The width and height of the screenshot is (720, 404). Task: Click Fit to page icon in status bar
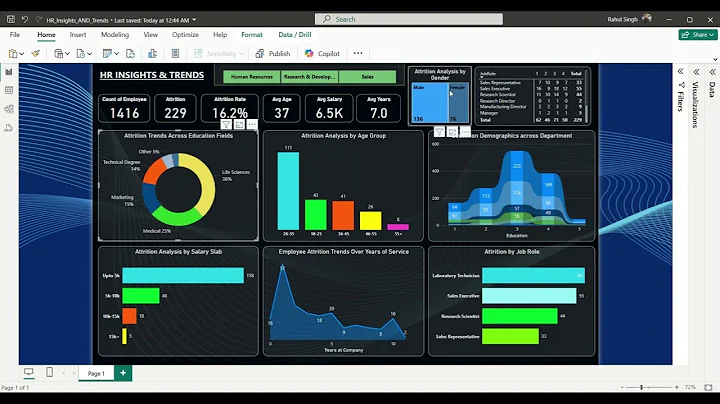(x=709, y=387)
